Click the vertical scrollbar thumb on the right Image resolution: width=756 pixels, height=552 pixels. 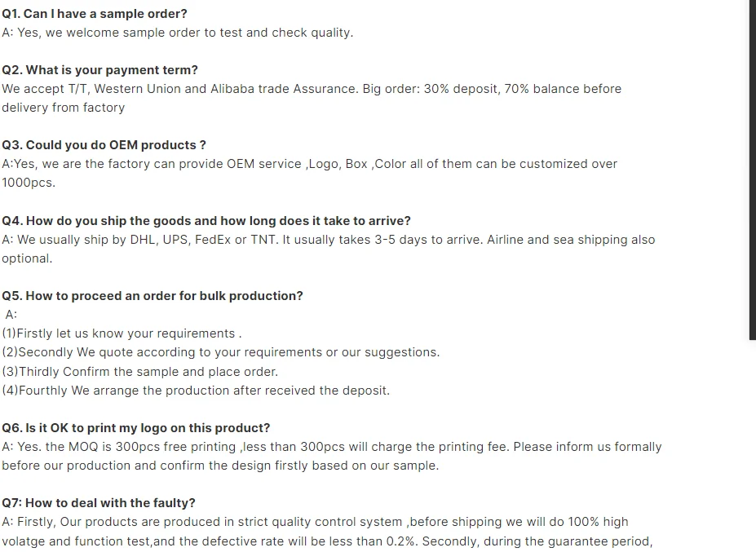tap(752, 163)
